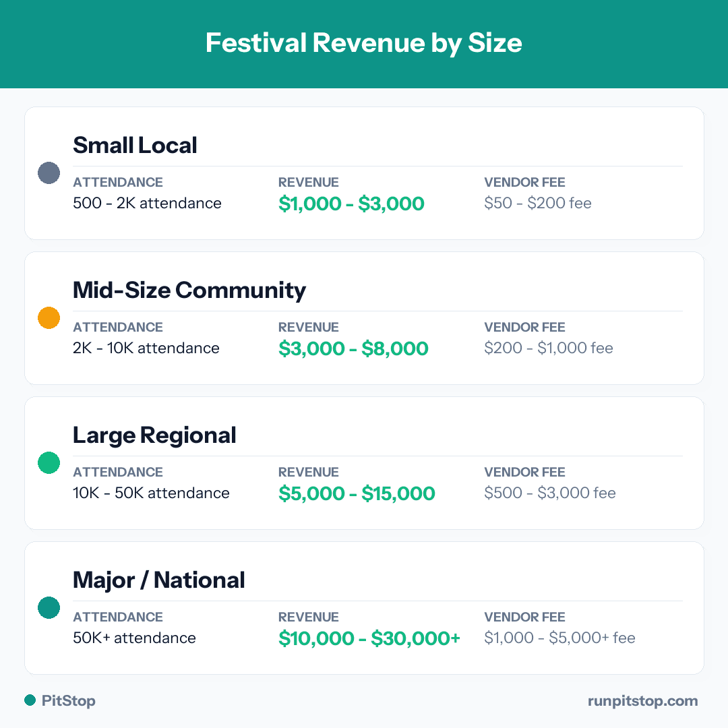This screenshot has width=728, height=728.
Task: Click the gray dot beside Small Local
Action: [x=49, y=173]
